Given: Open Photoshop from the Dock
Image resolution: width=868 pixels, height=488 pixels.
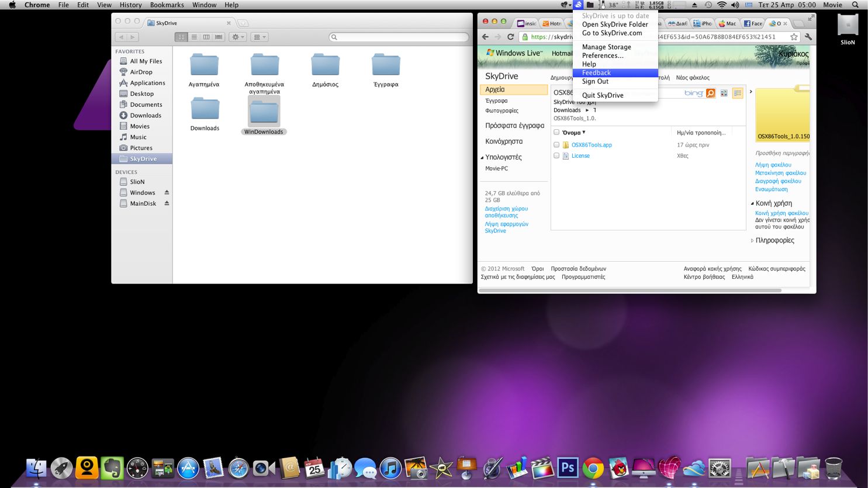Looking at the screenshot, I should pyautogui.click(x=568, y=468).
